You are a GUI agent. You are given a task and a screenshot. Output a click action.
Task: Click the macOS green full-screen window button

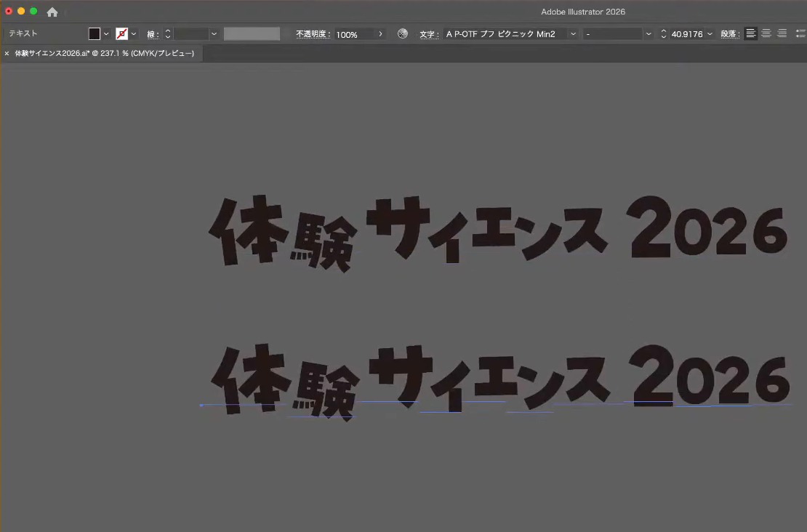(x=33, y=12)
